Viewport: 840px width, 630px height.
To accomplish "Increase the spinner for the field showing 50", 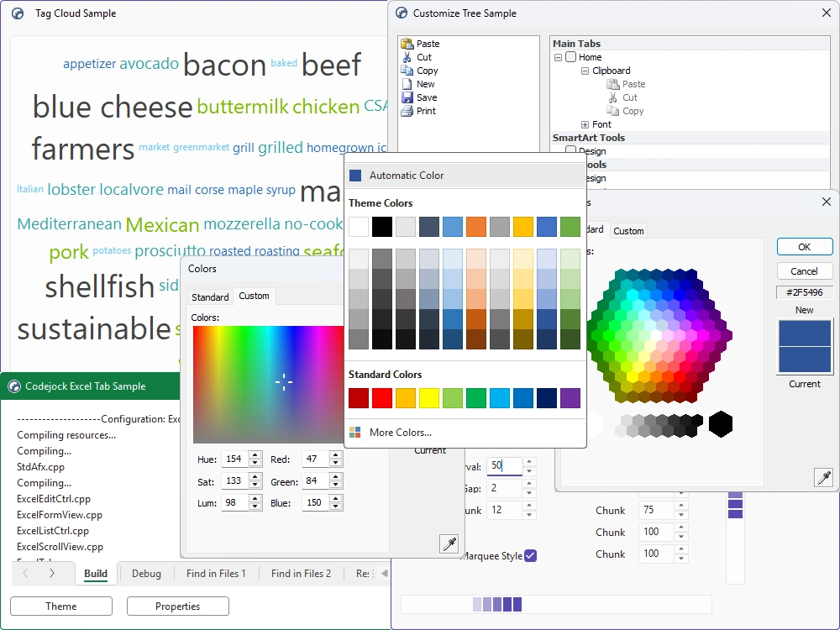I will click(529, 461).
